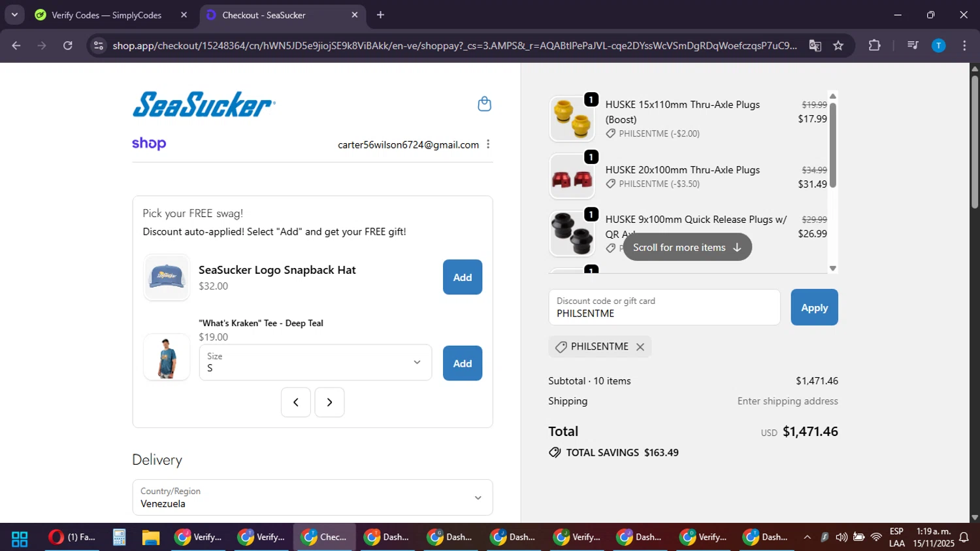Image resolution: width=980 pixels, height=551 pixels.
Task: Show hidden system tray icons
Action: coord(807,537)
